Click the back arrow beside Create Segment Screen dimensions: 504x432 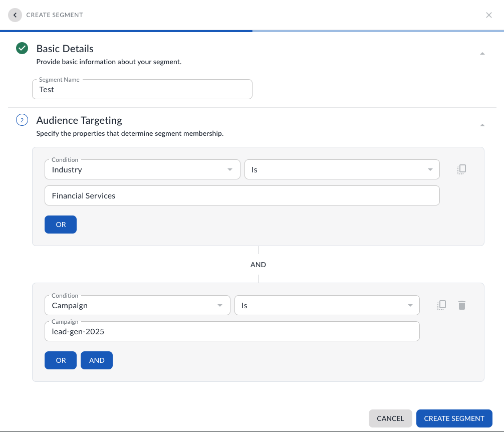point(15,15)
